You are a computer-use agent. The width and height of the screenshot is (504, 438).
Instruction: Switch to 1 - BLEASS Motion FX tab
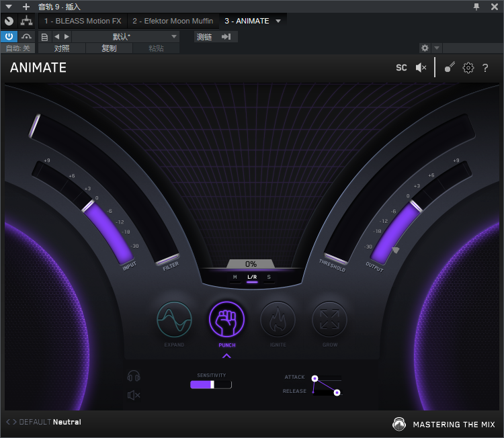tap(83, 21)
